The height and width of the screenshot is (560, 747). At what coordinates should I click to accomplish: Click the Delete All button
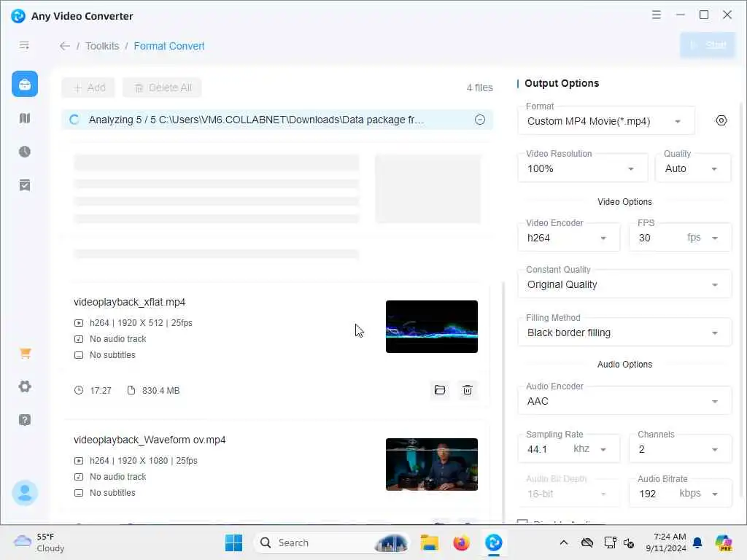(163, 87)
